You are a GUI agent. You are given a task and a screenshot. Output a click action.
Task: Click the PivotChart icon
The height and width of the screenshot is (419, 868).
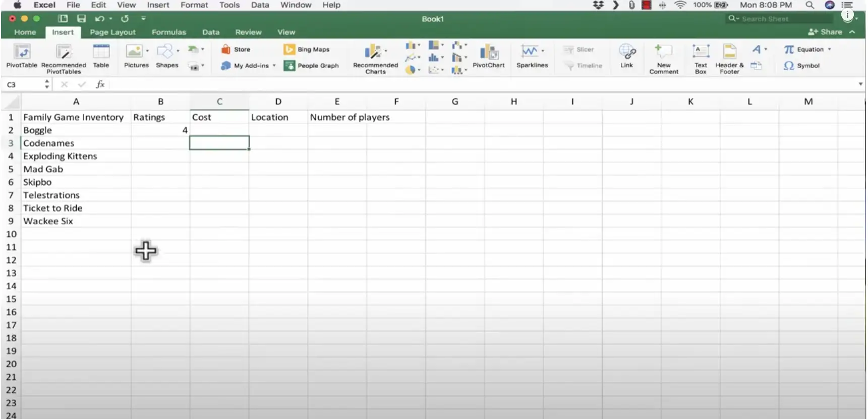[488, 52]
